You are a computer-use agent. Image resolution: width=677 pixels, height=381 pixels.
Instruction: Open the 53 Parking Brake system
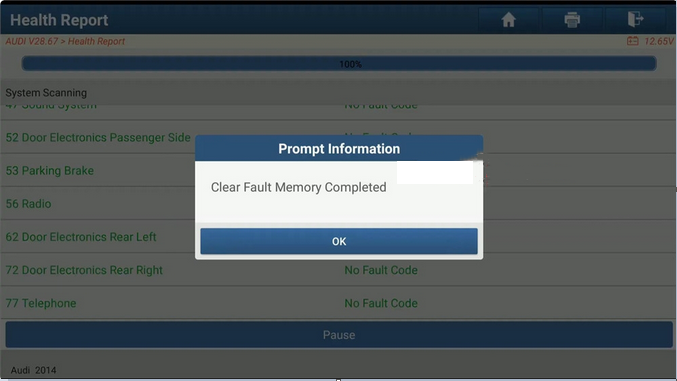pyautogui.click(x=50, y=171)
